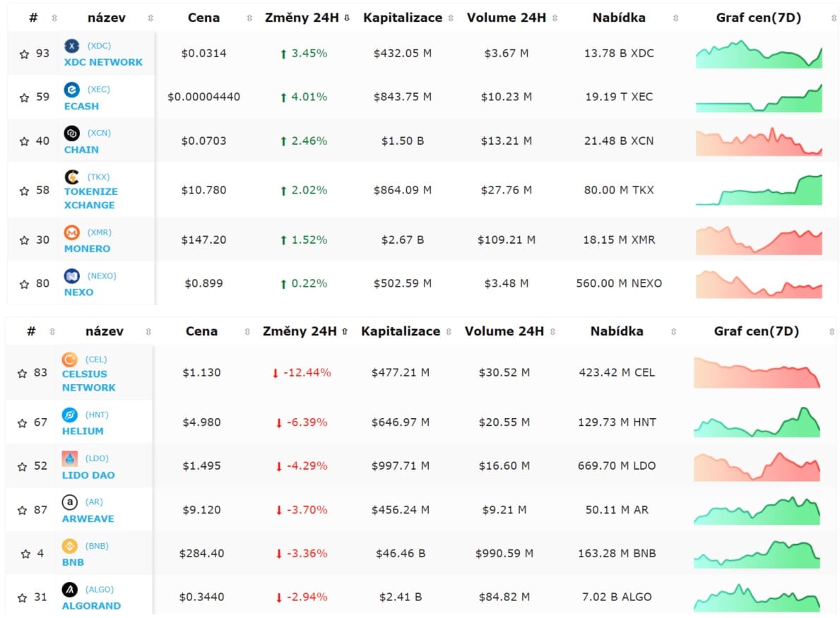Sort top table by Změny 24H arrow
The image size is (840, 618).
pyautogui.click(x=347, y=18)
